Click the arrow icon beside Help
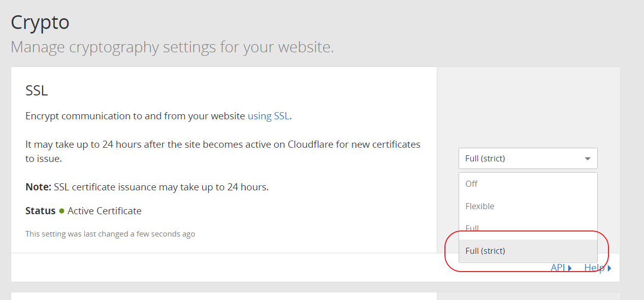644x300 pixels. pyautogui.click(x=609, y=268)
